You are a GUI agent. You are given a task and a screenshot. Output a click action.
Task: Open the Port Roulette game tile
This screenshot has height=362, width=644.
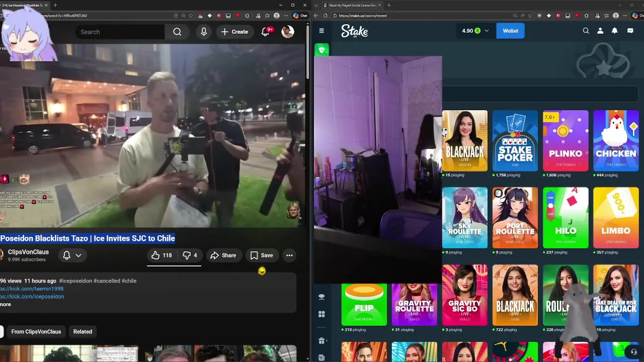coord(515,218)
